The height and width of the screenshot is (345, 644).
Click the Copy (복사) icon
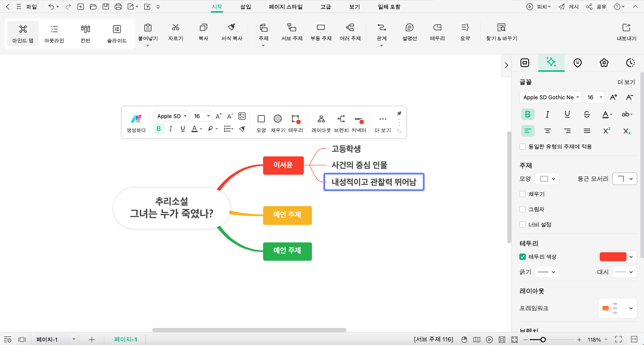[x=203, y=27]
